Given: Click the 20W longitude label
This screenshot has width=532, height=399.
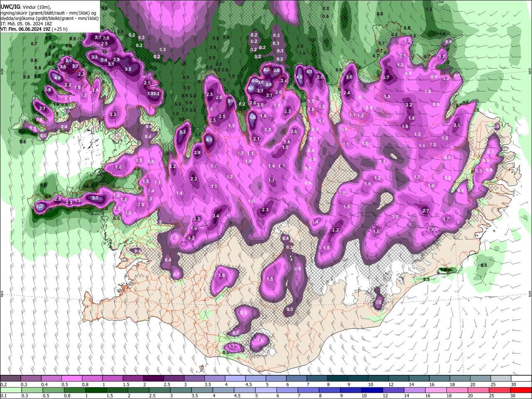Looking at the screenshot, I should [x=221, y=2].
